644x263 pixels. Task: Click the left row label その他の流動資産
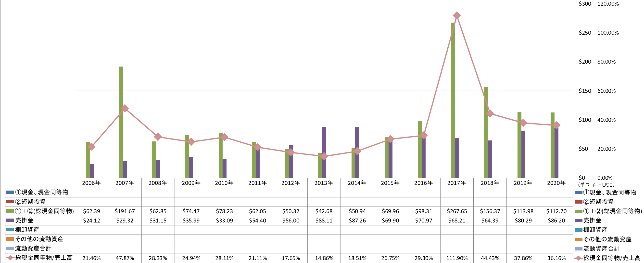point(39,239)
